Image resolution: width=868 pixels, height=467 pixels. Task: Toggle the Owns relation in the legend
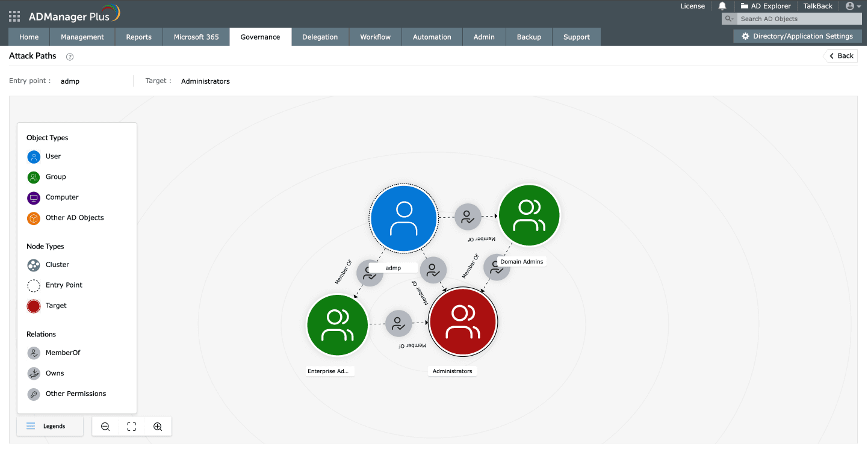point(34,373)
